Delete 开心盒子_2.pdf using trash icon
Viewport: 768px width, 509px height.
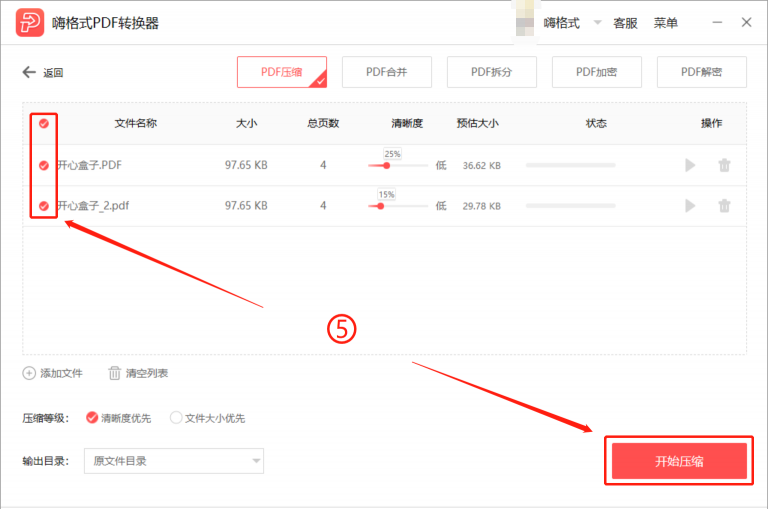pyautogui.click(x=724, y=206)
